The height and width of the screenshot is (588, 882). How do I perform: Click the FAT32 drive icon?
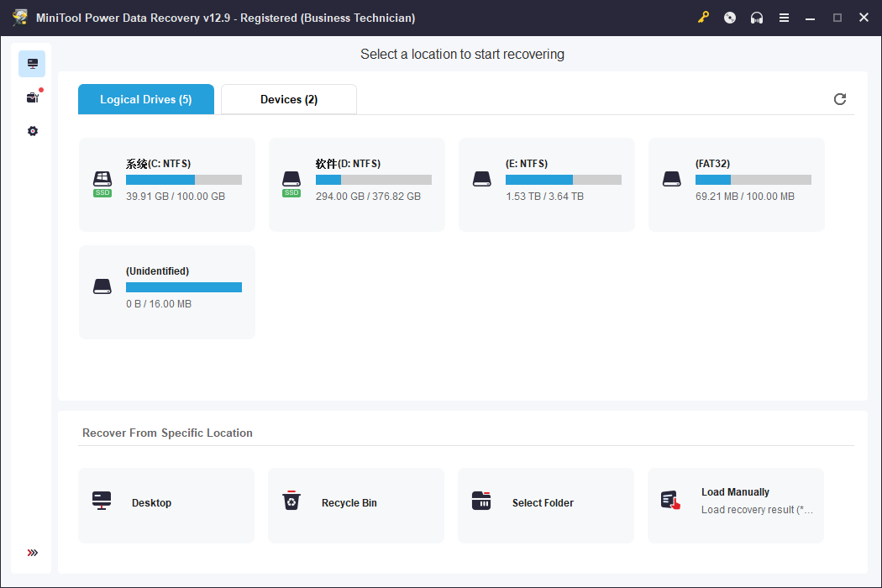[672, 179]
